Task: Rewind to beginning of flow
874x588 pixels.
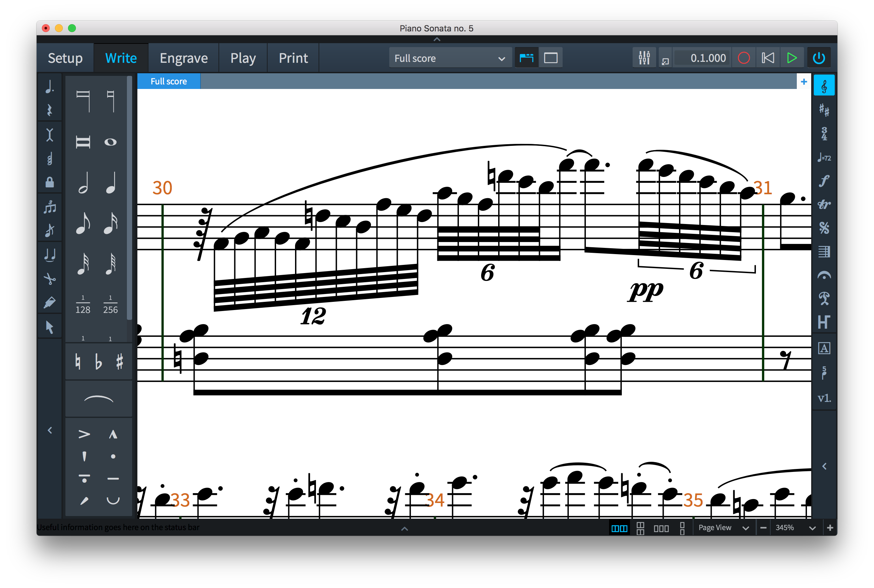Action: click(x=767, y=58)
